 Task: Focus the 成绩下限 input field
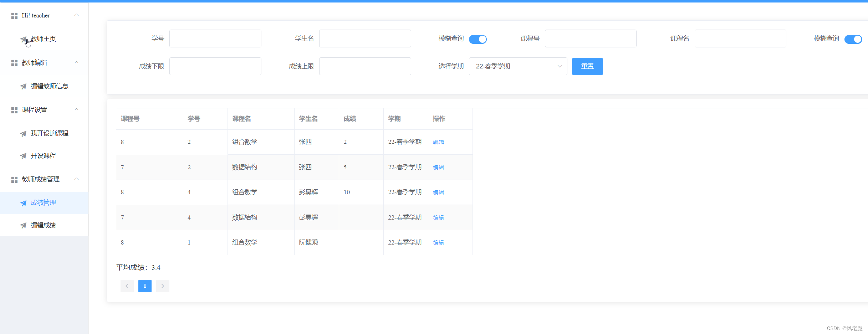(215, 66)
